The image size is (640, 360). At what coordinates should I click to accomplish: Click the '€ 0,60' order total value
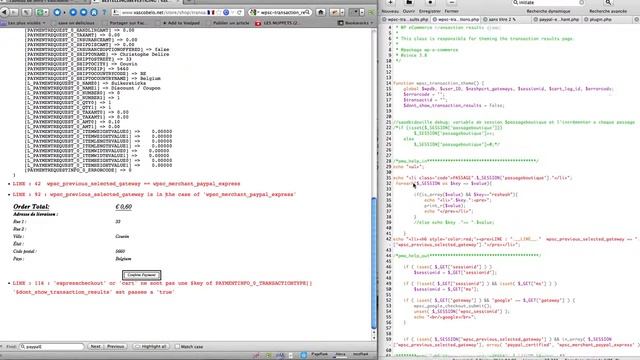(124, 207)
